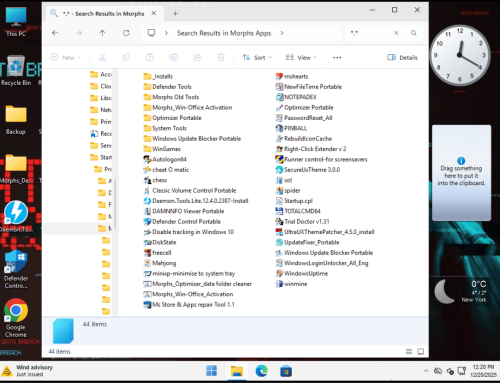
Task: Open the Sort dropdown
Action: coord(257,57)
